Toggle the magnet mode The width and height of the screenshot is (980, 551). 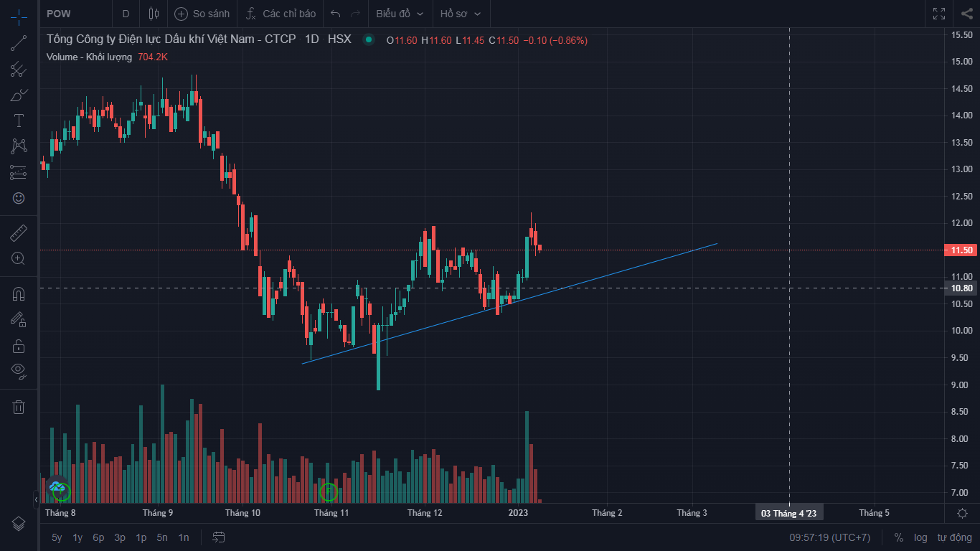(19, 294)
